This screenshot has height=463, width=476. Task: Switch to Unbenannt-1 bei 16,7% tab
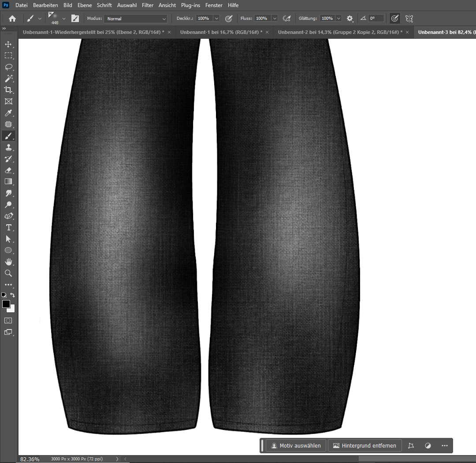[221, 32]
